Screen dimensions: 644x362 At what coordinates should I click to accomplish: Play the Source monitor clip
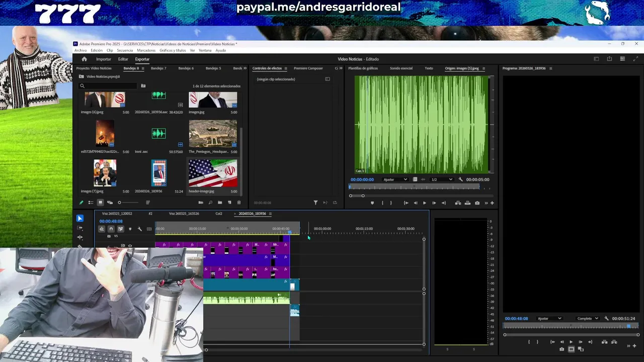(425, 203)
